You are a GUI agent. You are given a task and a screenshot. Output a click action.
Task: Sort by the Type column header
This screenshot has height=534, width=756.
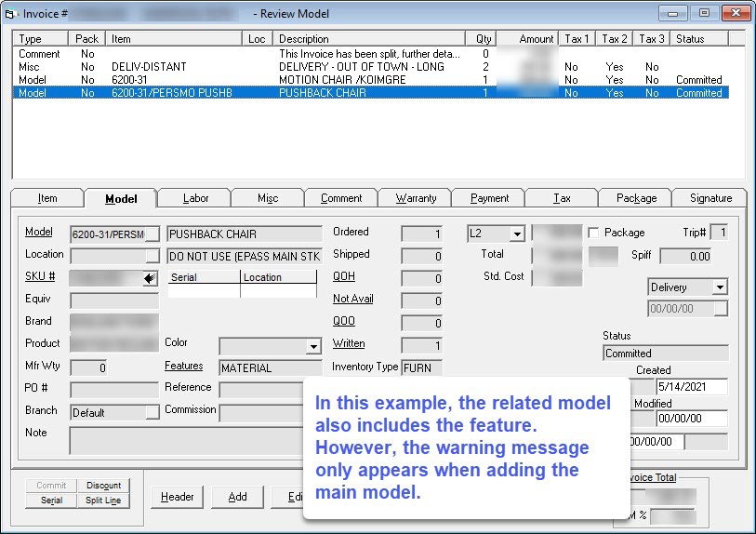(41, 38)
